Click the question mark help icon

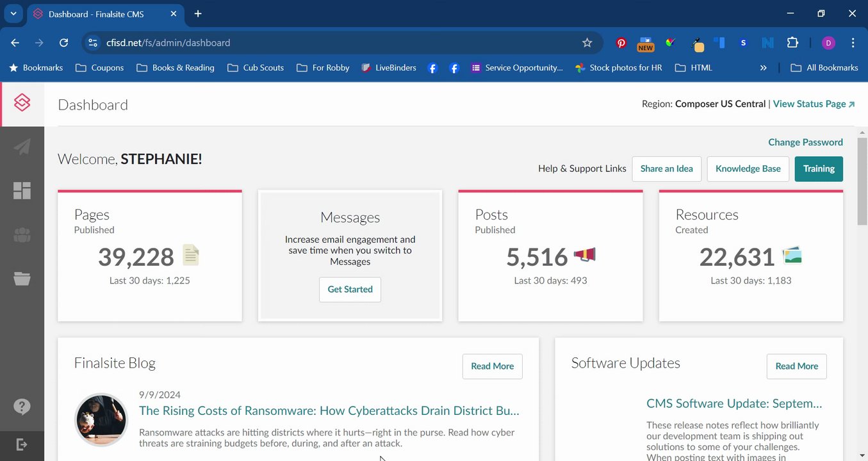tap(22, 407)
